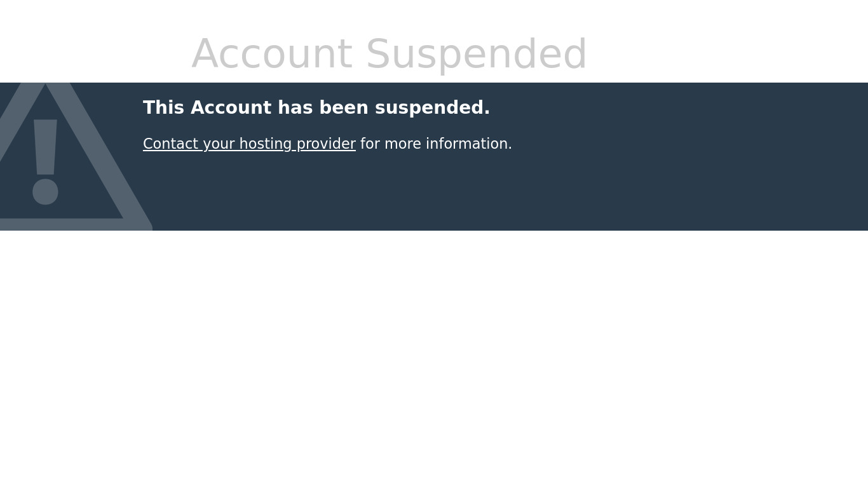Click the exclamation mark's vertical bar
Viewport: 868px width, 488px height.
tap(45, 146)
